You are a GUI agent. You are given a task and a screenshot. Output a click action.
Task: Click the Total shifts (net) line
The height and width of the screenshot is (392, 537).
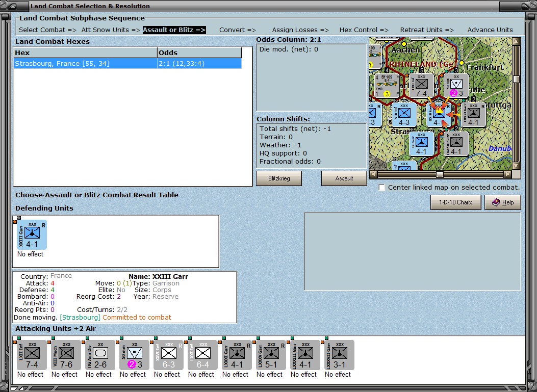click(295, 129)
